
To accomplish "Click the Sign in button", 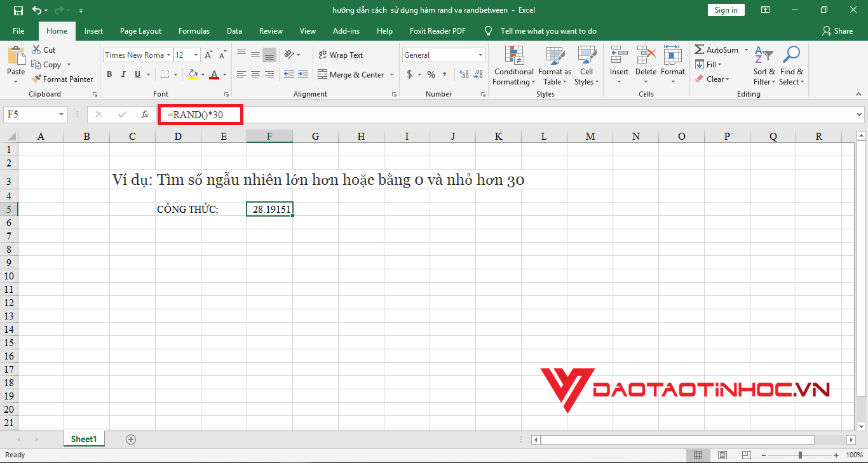I will pyautogui.click(x=726, y=10).
